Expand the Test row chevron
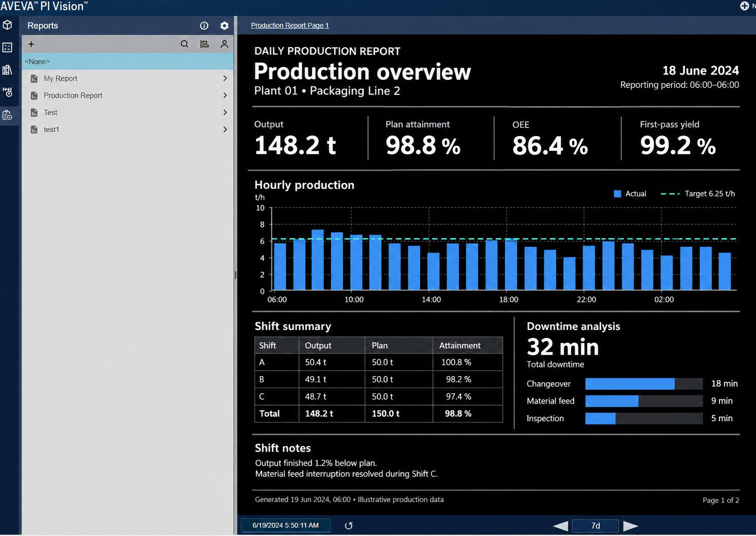This screenshot has width=756, height=536. 225,112
